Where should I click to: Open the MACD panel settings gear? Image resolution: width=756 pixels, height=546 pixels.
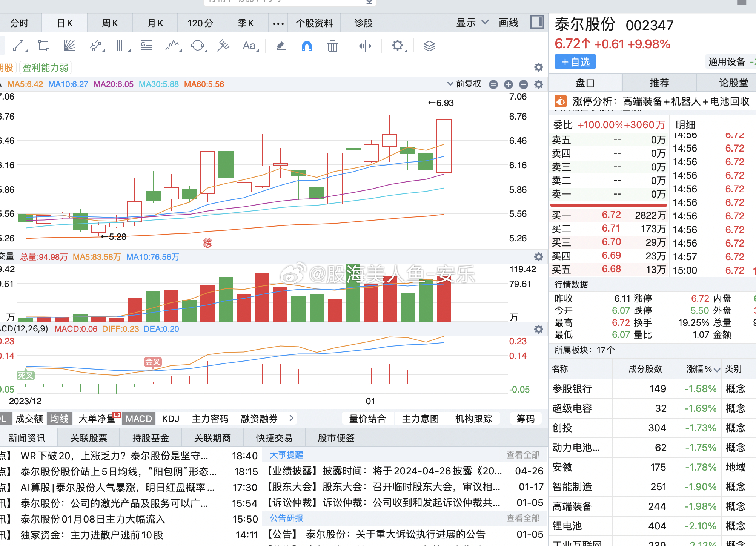tap(539, 329)
